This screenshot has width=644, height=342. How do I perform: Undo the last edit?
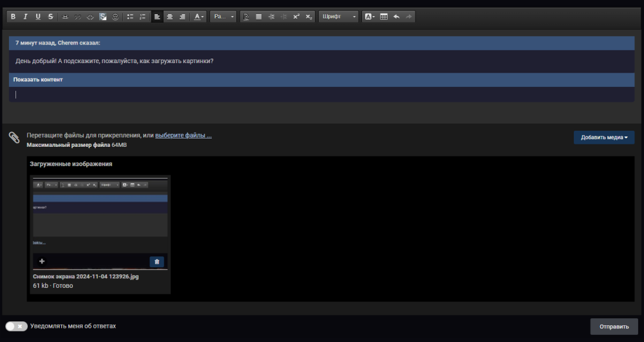pos(396,17)
